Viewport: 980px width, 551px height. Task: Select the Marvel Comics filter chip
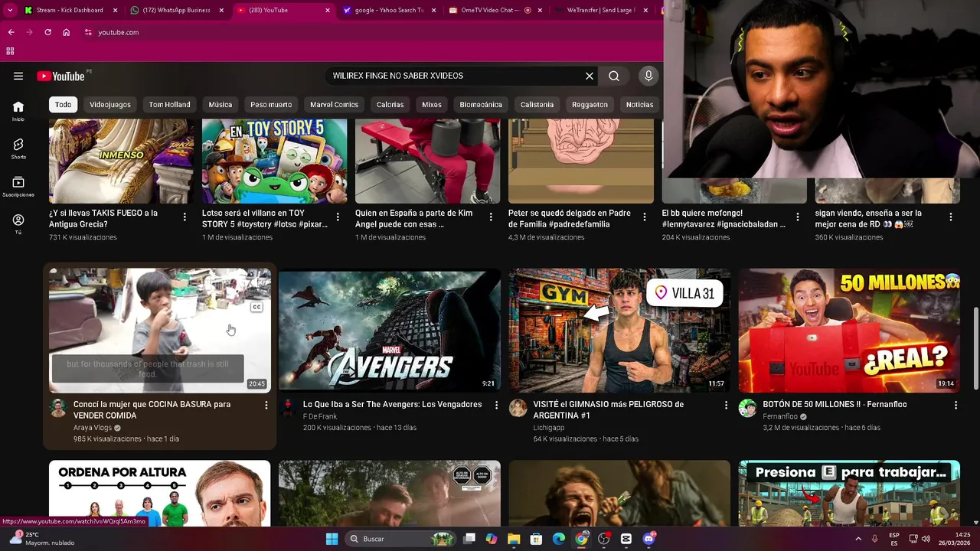pyautogui.click(x=335, y=105)
